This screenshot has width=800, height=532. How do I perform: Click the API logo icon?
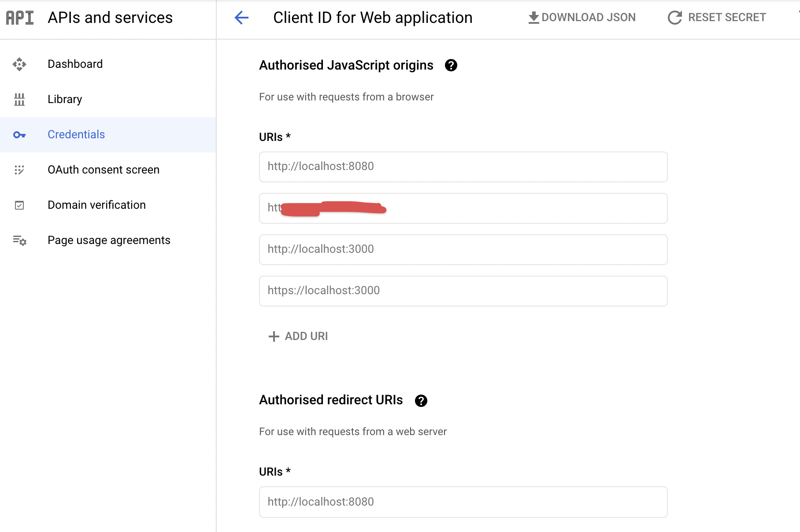pos(20,18)
